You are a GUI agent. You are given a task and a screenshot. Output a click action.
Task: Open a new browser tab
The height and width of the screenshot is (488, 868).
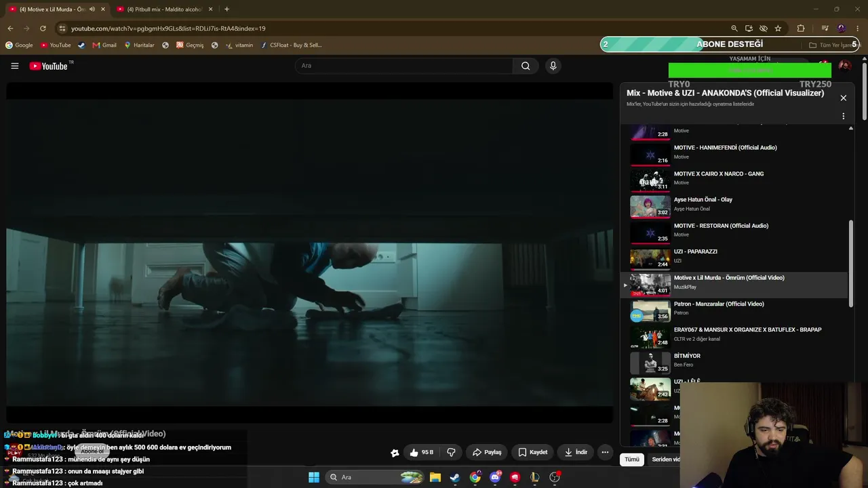coord(226,9)
